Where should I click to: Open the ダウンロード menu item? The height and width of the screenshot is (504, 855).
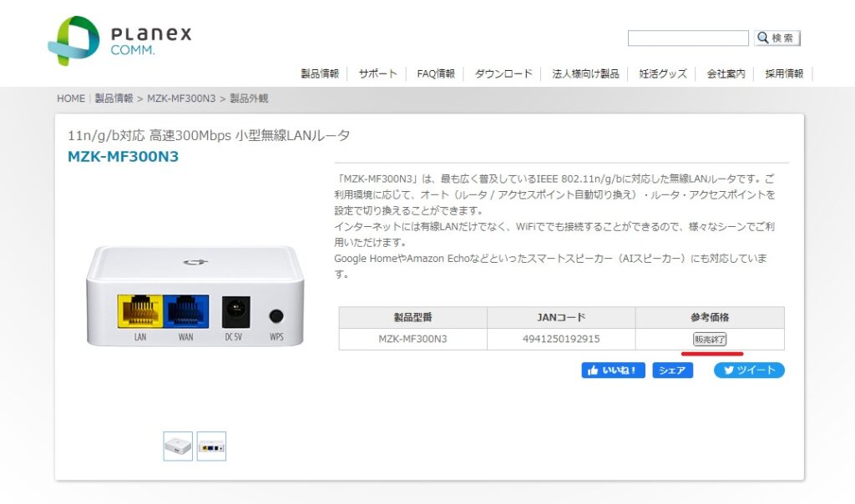[x=503, y=73]
